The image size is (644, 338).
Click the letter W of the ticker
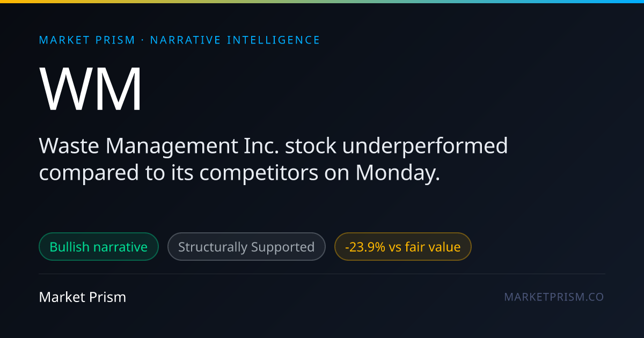tap(67, 89)
